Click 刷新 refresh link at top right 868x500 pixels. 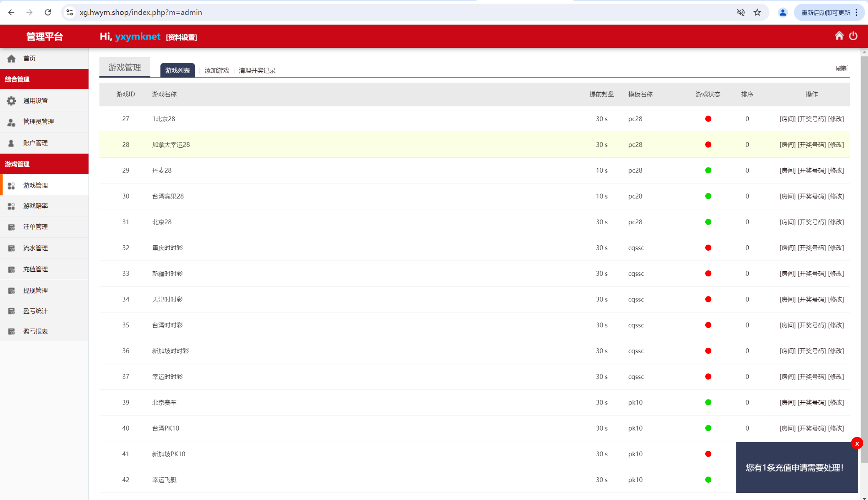pos(841,68)
